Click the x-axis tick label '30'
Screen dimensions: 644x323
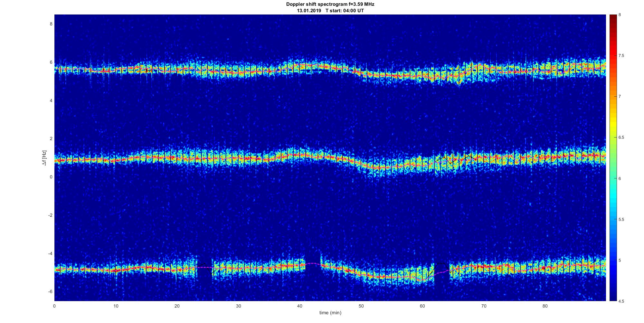(238, 306)
